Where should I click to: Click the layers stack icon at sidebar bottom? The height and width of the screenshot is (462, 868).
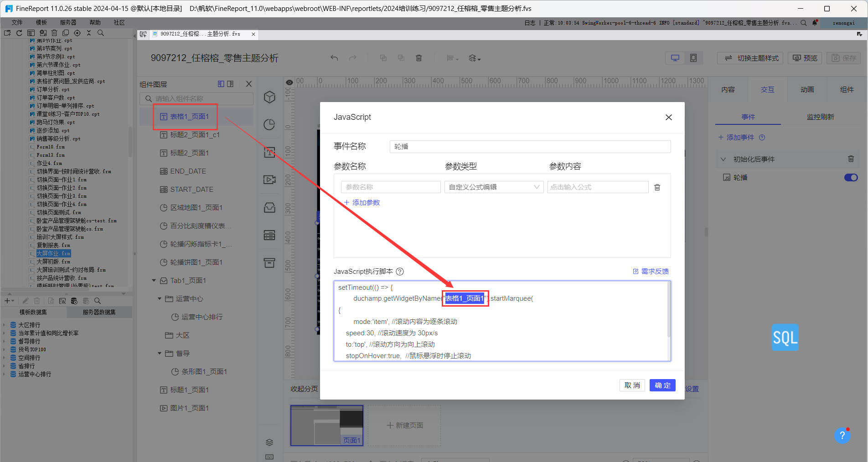[x=269, y=442]
